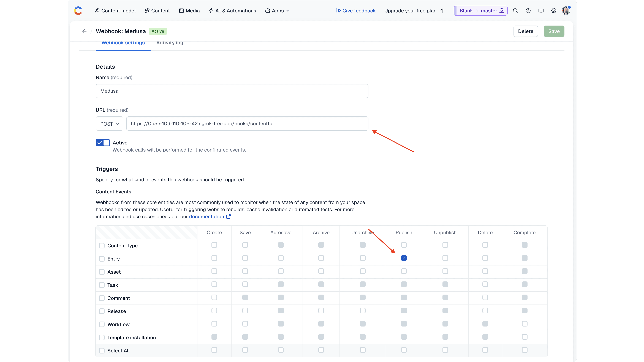Open the POST request method dropdown
The image size is (644, 362).
109,123
